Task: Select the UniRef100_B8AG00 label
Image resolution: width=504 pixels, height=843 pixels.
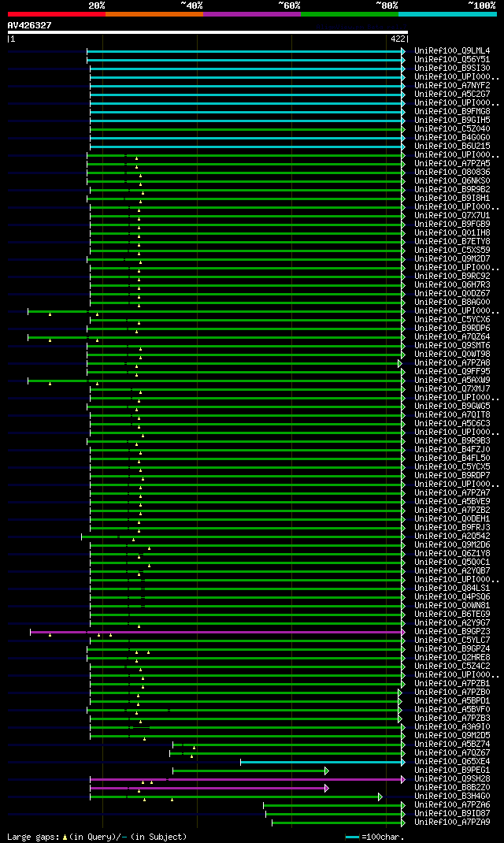Action: (x=452, y=303)
